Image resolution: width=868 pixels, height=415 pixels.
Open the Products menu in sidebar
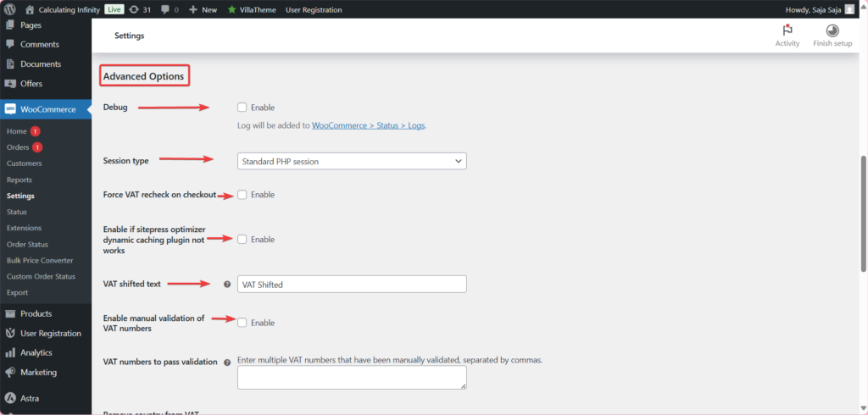(x=36, y=313)
